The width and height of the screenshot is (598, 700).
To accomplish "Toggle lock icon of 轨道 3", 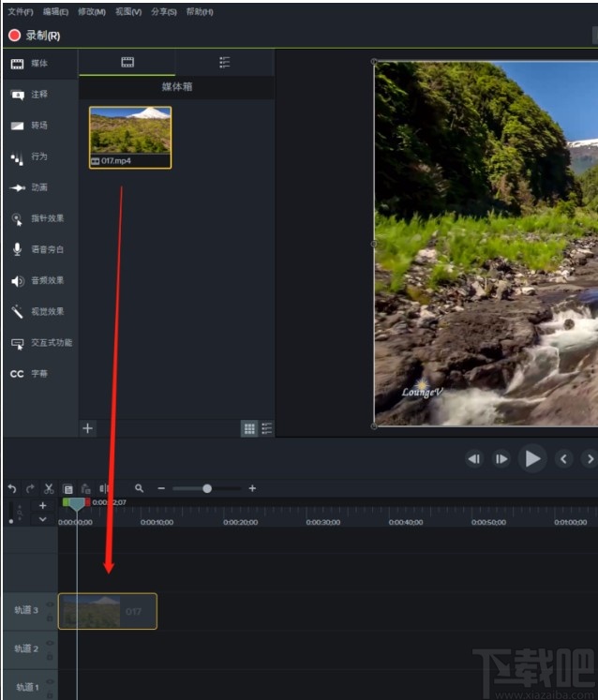I will (50, 618).
